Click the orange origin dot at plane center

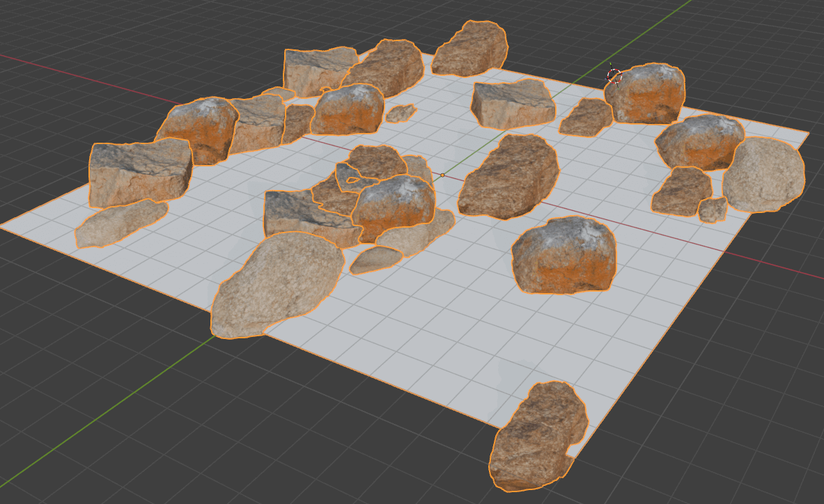coord(442,175)
